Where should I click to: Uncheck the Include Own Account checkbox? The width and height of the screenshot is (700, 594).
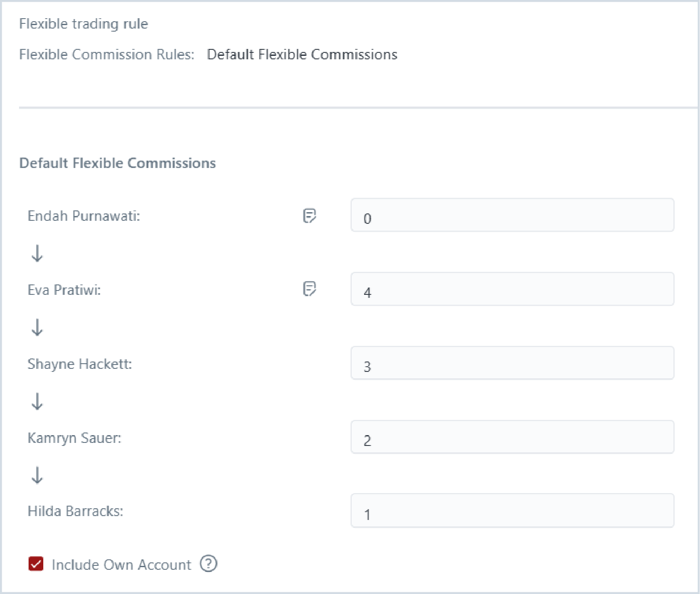click(36, 564)
